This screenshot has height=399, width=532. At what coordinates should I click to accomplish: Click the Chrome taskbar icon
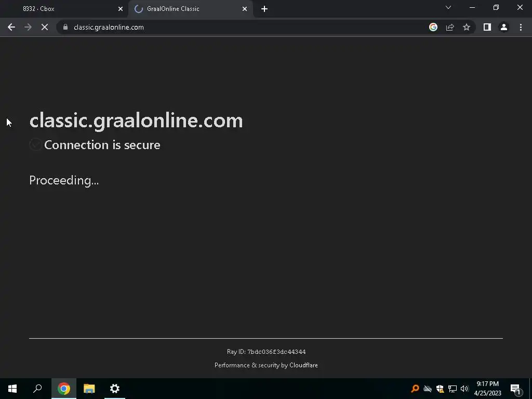coord(64,389)
